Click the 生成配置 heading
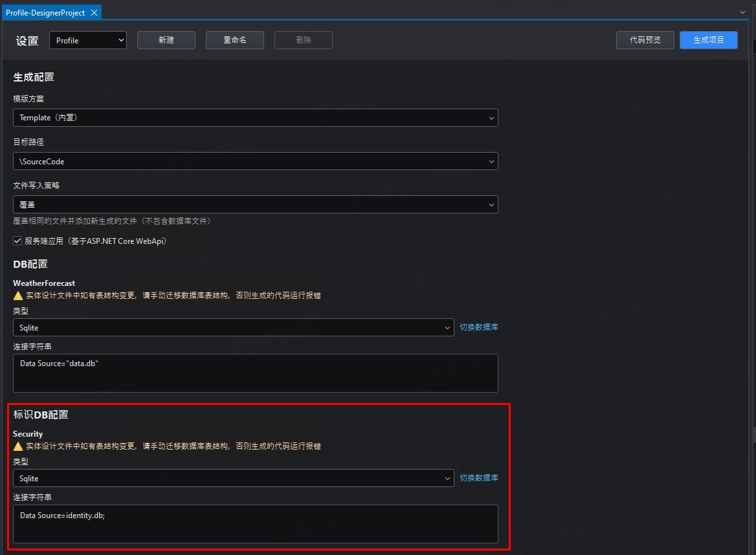The height and width of the screenshot is (555, 756). pyautogui.click(x=33, y=77)
